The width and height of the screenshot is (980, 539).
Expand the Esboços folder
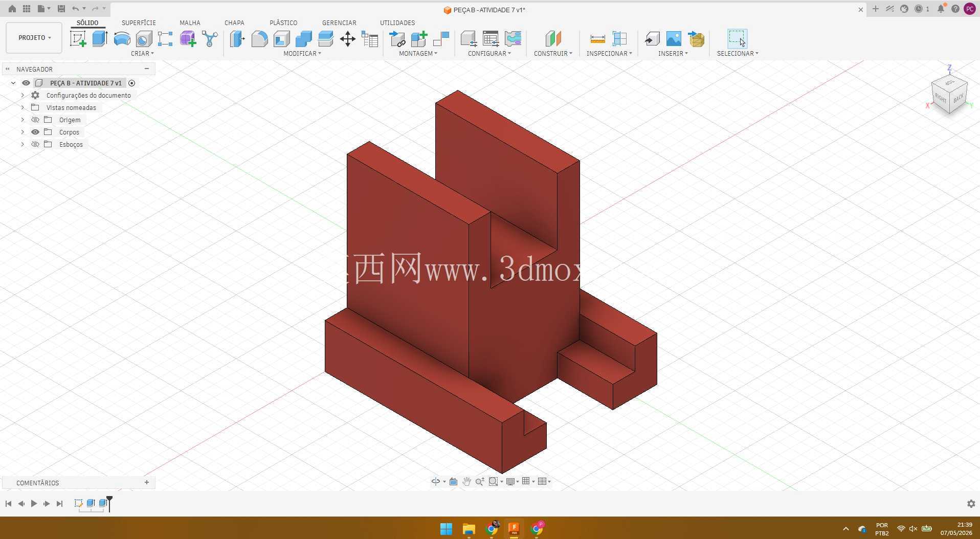(x=23, y=144)
